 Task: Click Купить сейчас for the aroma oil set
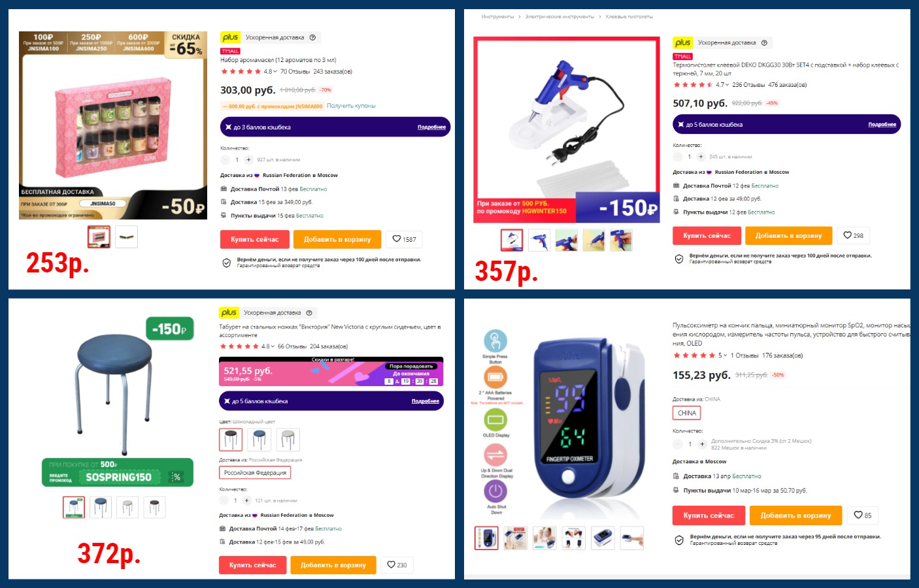click(255, 239)
